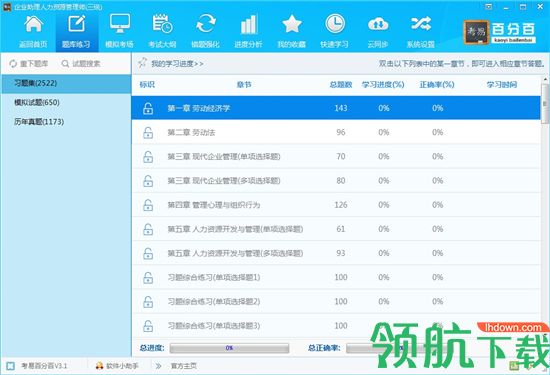This screenshot has height=375, width=550.
Task: Click total count 126 in 第四章 row
Action: pyautogui.click(x=341, y=205)
